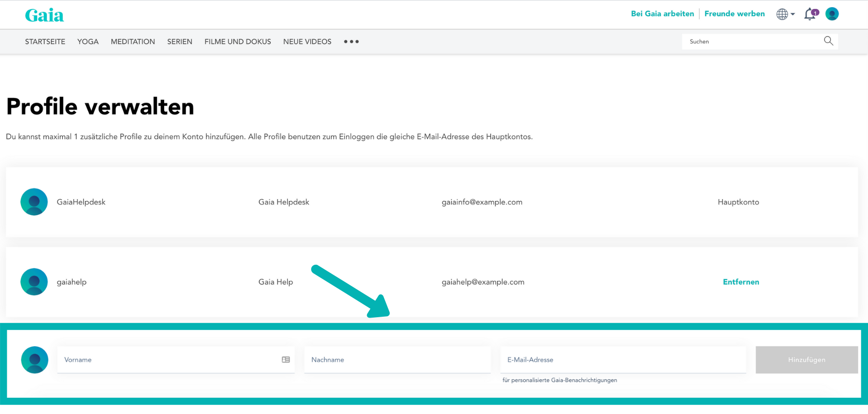
Task: Focus the Nachname input field
Action: [397, 360]
